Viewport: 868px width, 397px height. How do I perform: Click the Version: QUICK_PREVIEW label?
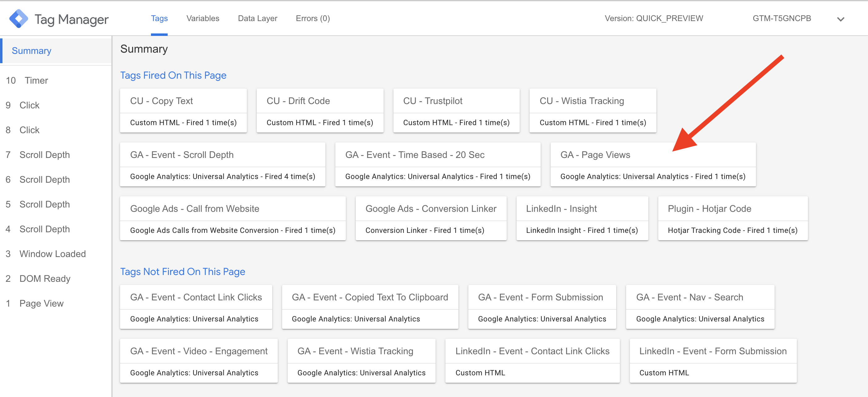654,19
